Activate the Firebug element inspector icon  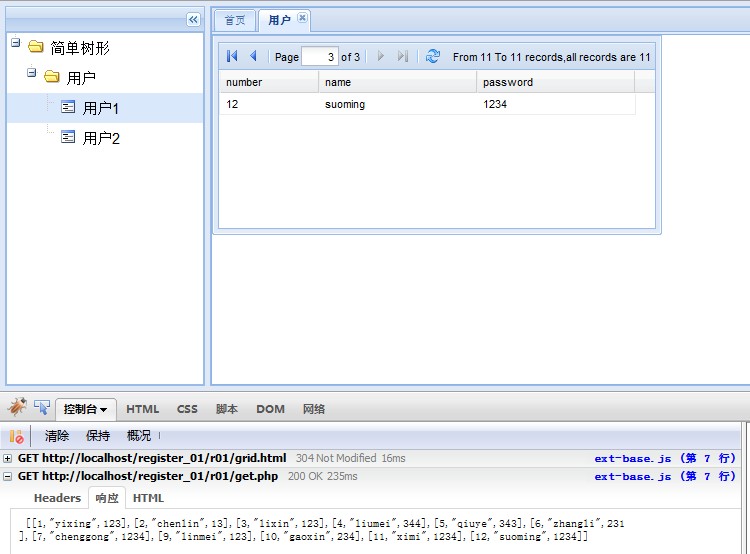[42, 408]
